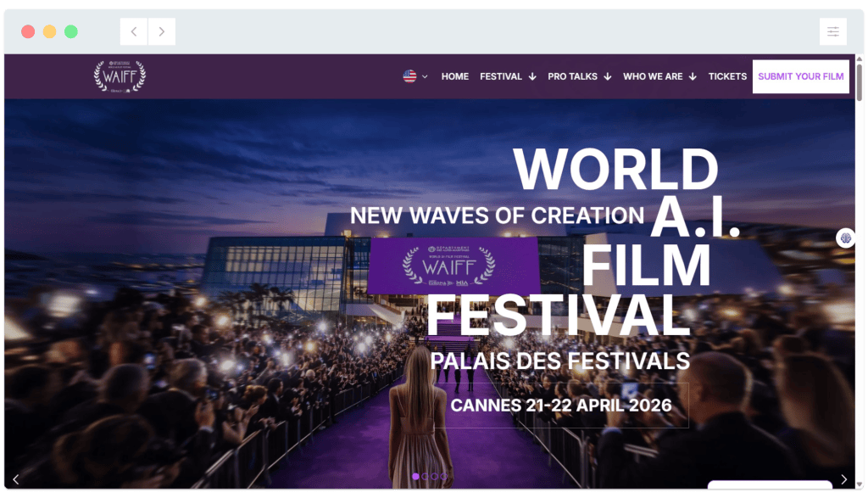Click the green window maximize button
The image size is (868, 498).
[x=71, y=31]
